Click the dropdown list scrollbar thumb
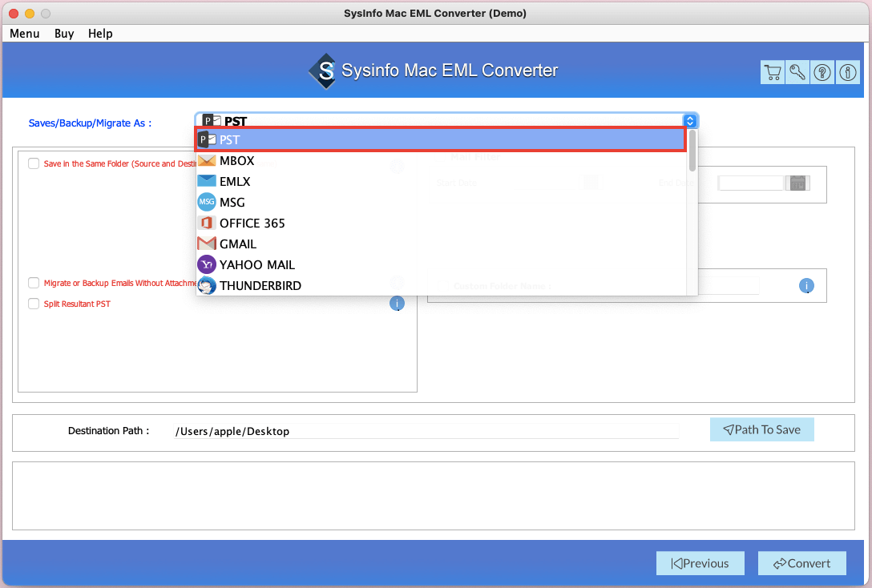The height and width of the screenshot is (588, 872). (x=692, y=151)
